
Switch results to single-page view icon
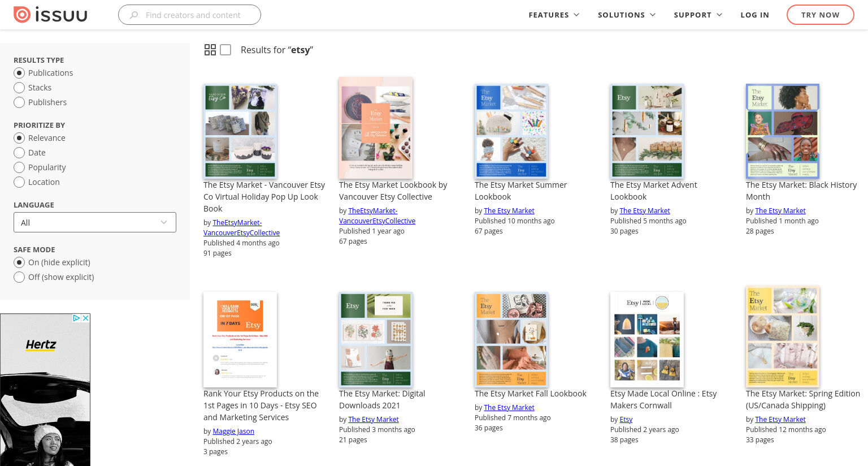point(225,50)
